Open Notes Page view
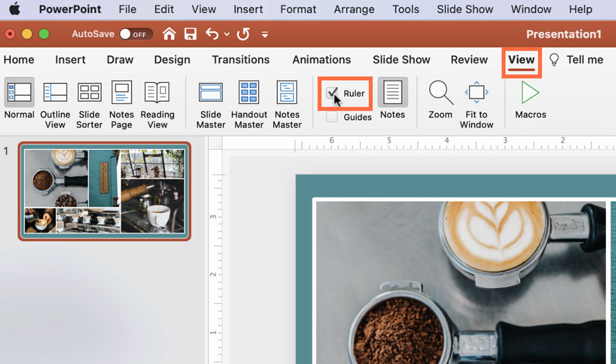616x364 pixels. (121, 104)
